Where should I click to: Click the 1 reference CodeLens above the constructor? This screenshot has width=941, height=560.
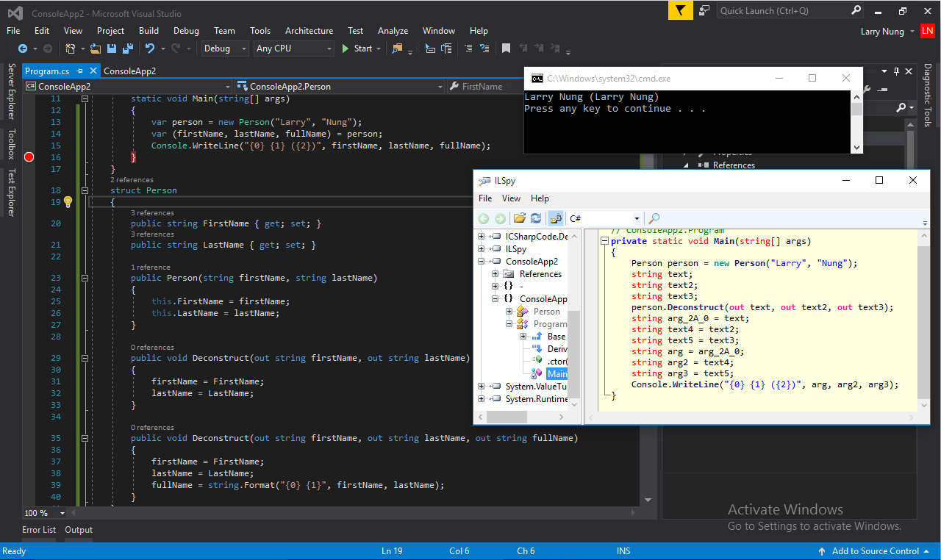[x=151, y=268]
